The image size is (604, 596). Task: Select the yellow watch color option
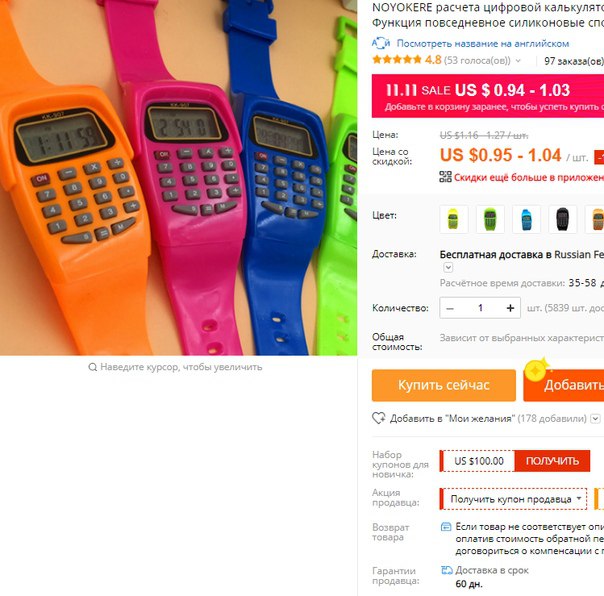click(453, 219)
